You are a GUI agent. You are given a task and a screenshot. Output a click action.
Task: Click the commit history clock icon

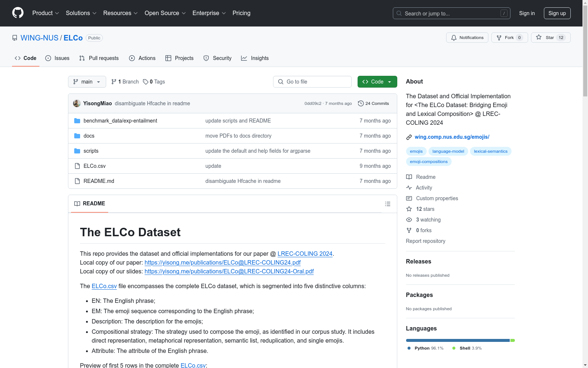(x=361, y=103)
